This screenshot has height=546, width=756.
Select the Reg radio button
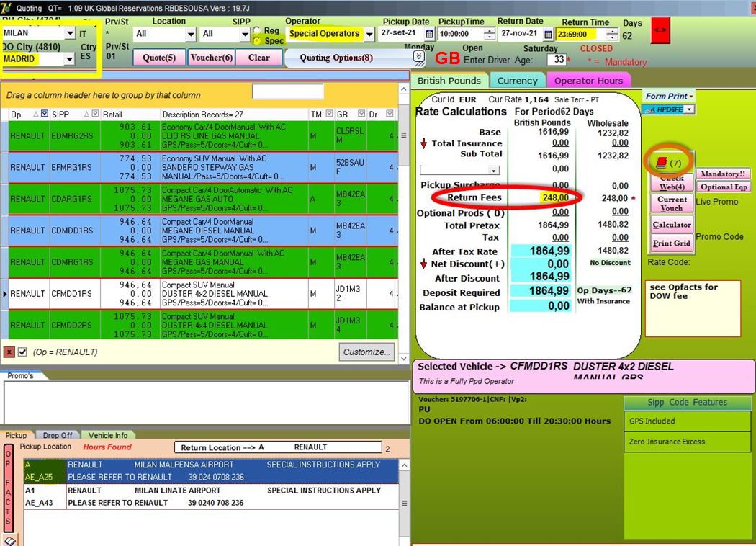click(x=258, y=31)
